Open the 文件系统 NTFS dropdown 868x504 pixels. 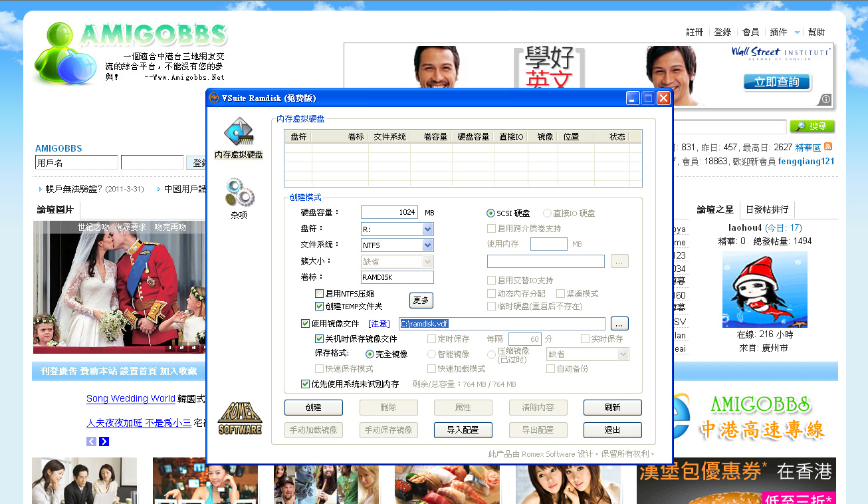pyautogui.click(x=427, y=245)
